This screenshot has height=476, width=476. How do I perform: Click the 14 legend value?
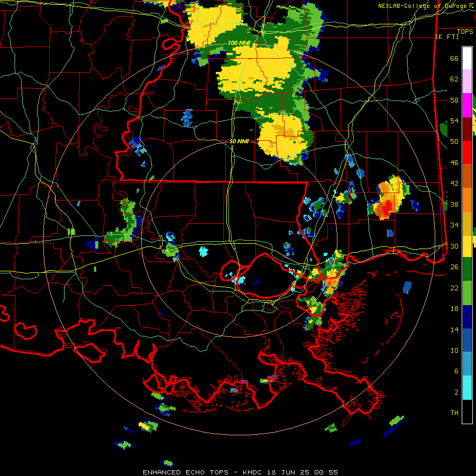coord(454,329)
